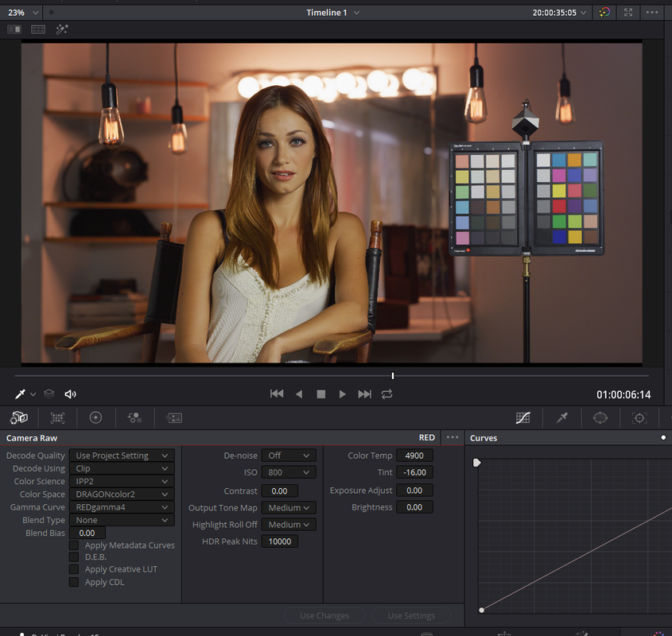Open the Tracker palette icon
This screenshot has width=672, height=636.
pyautogui.click(x=639, y=418)
